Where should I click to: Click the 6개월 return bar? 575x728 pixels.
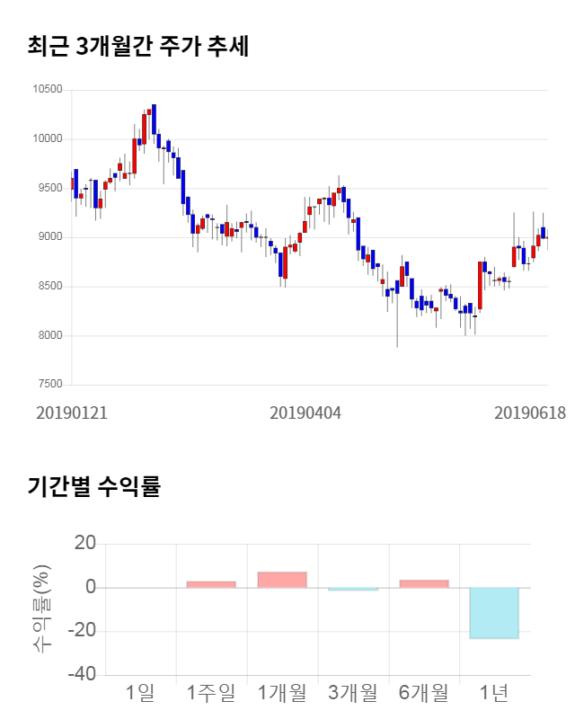point(424,584)
